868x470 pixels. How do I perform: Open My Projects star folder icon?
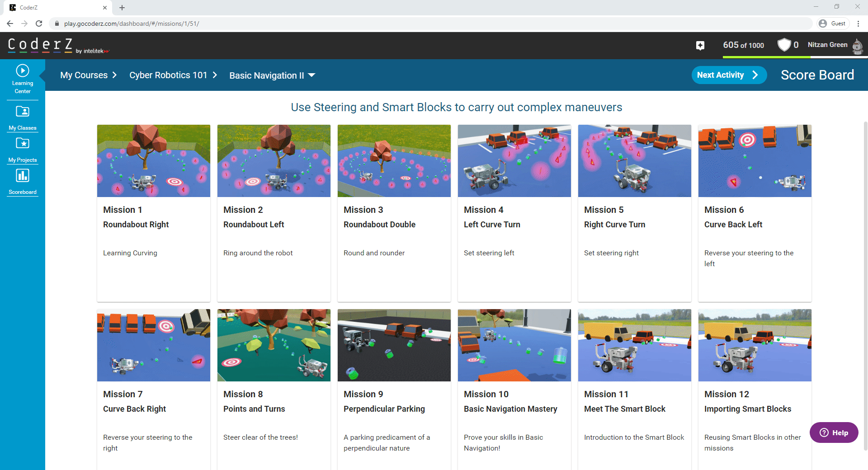[x=23, y=144]
